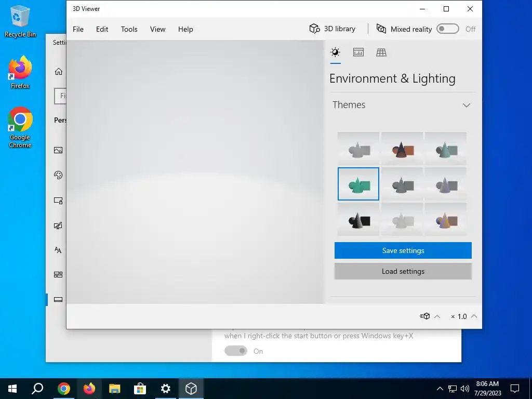Open the Grid & Views tab icon
Viewport: 532px width, 399px height.
pos(381,52)
